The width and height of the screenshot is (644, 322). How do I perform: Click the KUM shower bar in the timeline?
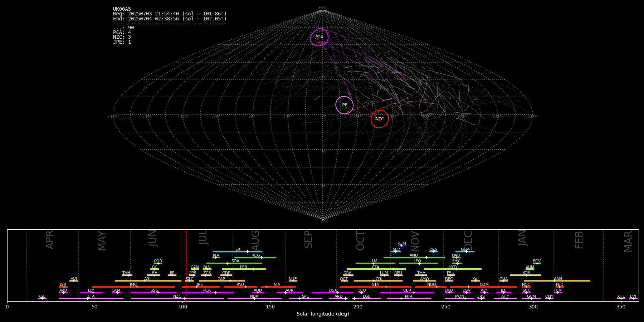click(402, 246)
